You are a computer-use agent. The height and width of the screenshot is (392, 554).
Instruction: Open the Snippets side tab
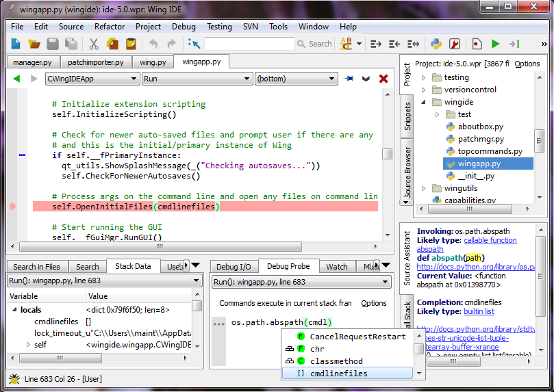point(407,116)
